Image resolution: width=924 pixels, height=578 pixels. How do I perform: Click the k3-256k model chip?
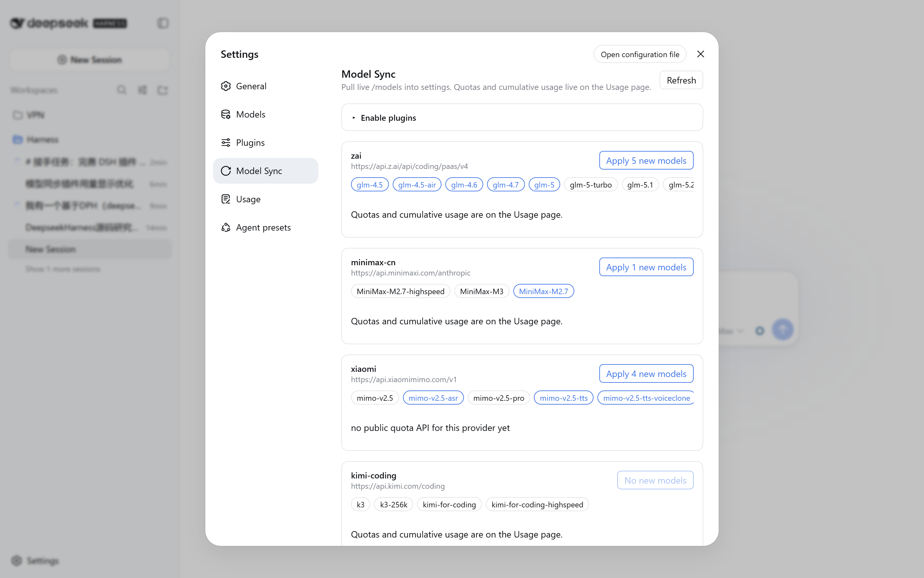[394, 504]
